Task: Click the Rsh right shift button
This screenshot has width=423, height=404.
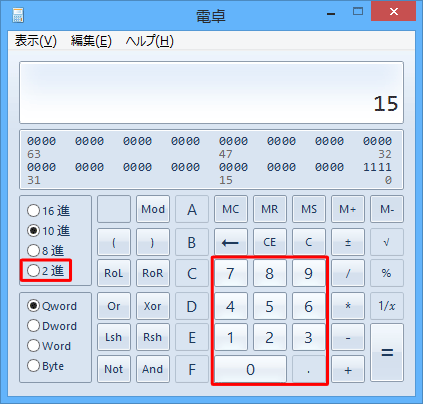Action: point(153,337)
